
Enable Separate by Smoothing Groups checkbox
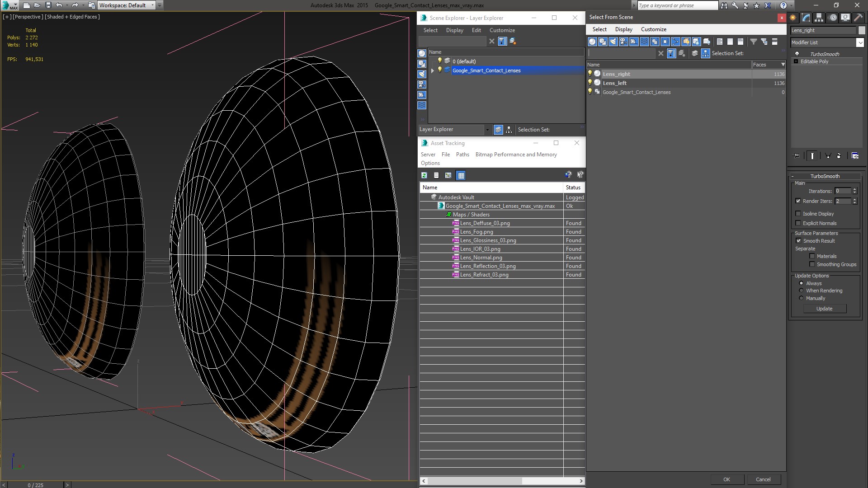pyautogui.click(x=812, y=264)
